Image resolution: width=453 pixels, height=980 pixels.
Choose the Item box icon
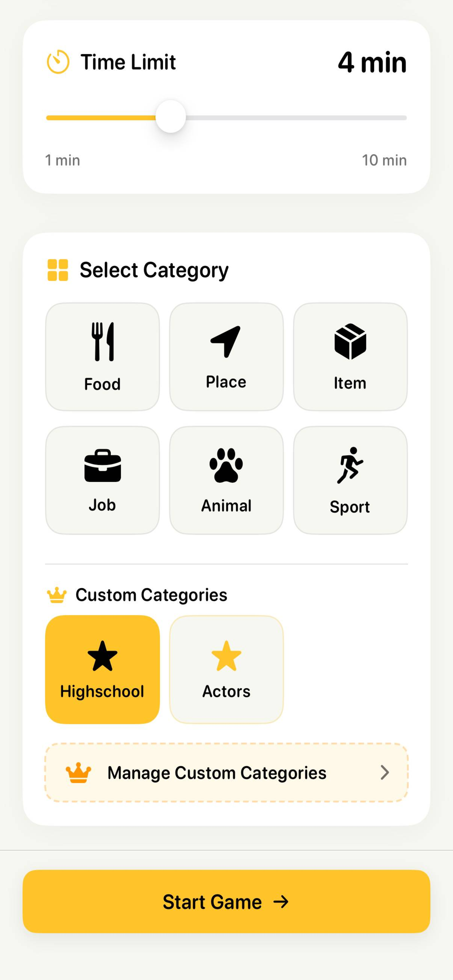click(x=350, y=342)
